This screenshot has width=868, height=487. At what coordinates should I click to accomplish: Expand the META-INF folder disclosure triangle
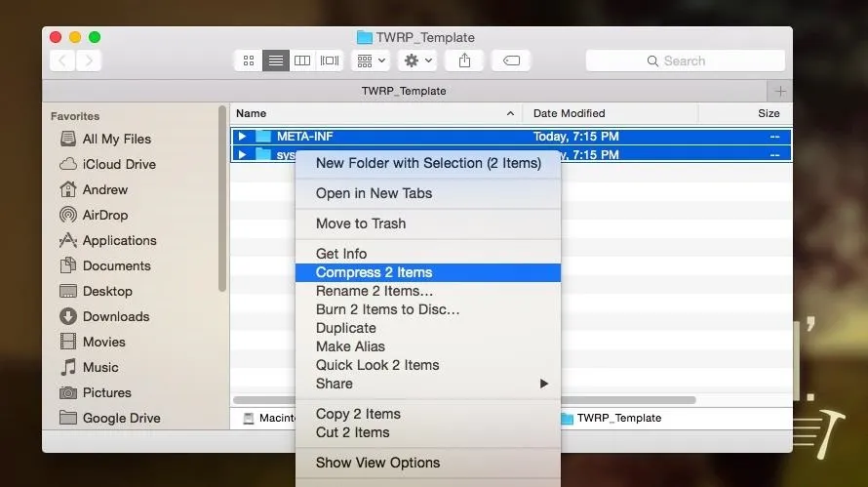(243, 137)
